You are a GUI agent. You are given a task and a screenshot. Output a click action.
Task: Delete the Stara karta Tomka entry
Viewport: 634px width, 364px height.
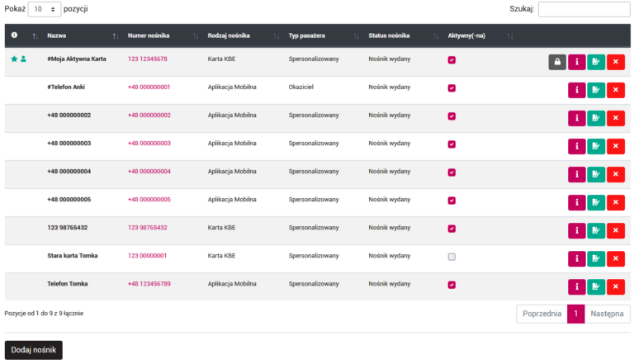616,259
